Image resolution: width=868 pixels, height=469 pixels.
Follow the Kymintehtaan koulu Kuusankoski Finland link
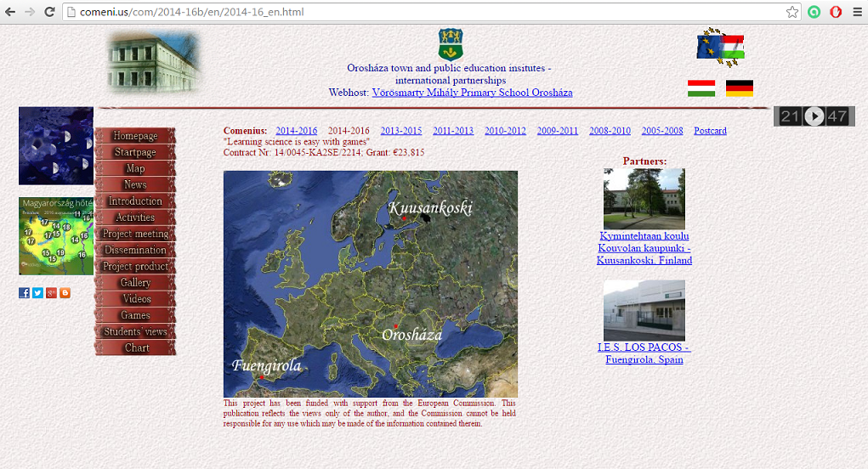(x=644, y=248)
